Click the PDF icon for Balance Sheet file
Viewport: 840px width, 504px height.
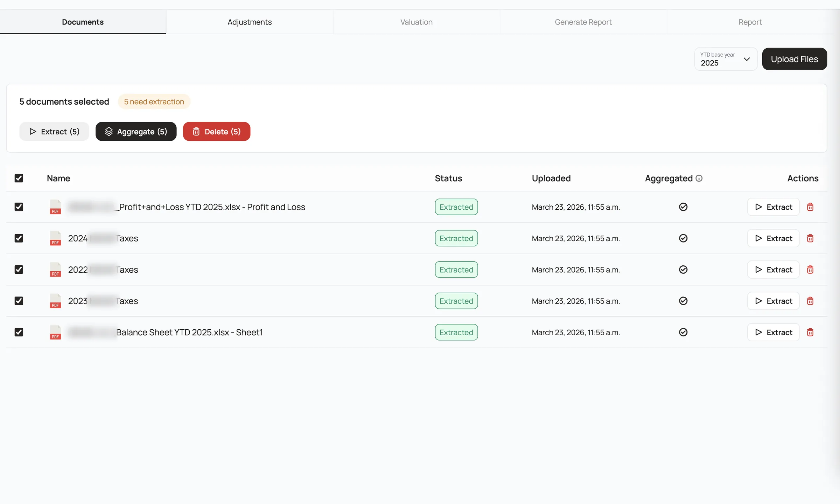[x=55, y=332]
